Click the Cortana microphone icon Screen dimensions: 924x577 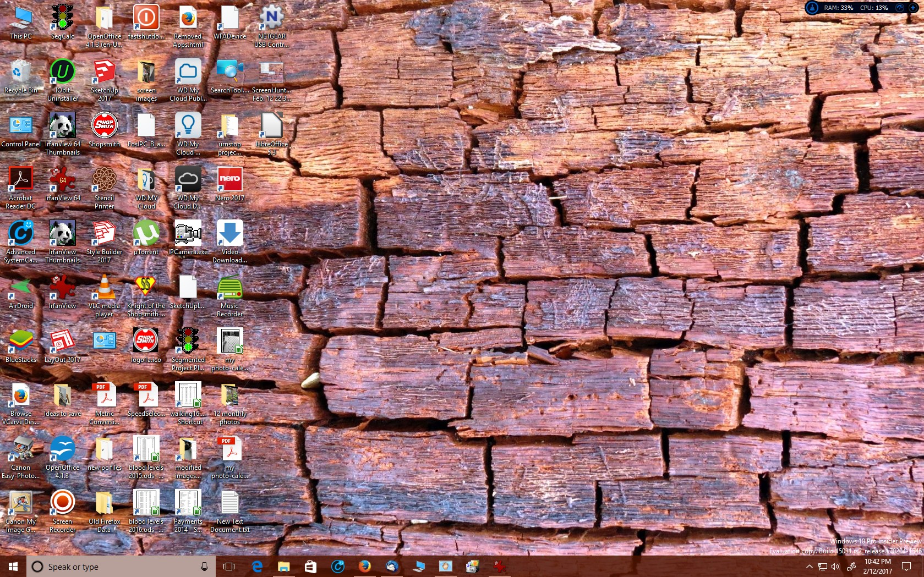click(204, 567)
